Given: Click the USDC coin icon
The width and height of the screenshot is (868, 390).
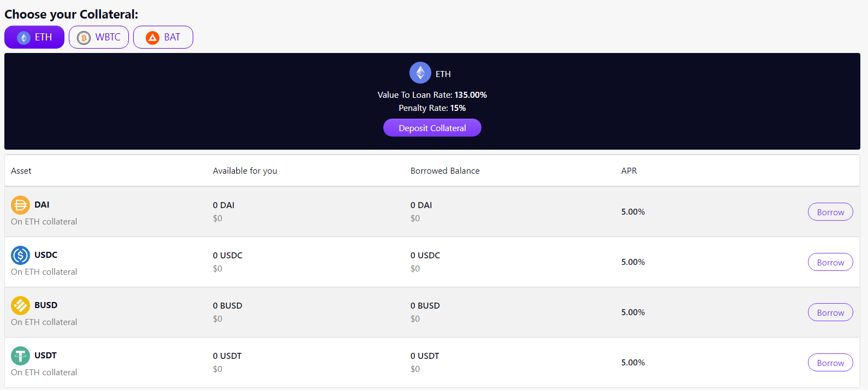Looking at the screenshot, I should [20, 256].
